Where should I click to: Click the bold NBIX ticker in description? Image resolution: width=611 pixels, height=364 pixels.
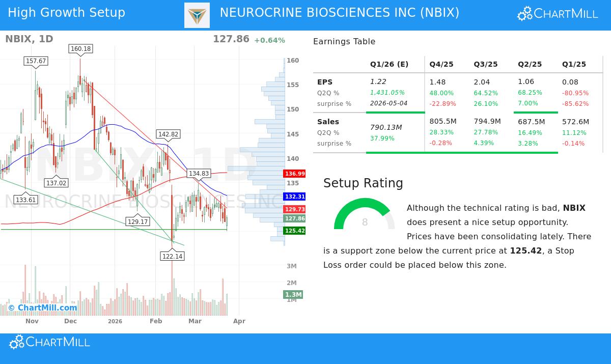pos(574,208)
